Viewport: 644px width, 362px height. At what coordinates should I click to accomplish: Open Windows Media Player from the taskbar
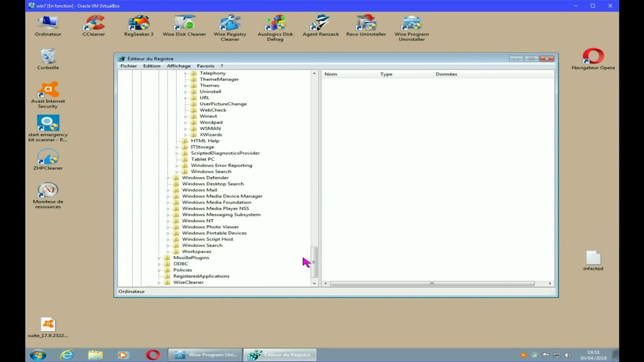tap(123, 354)
